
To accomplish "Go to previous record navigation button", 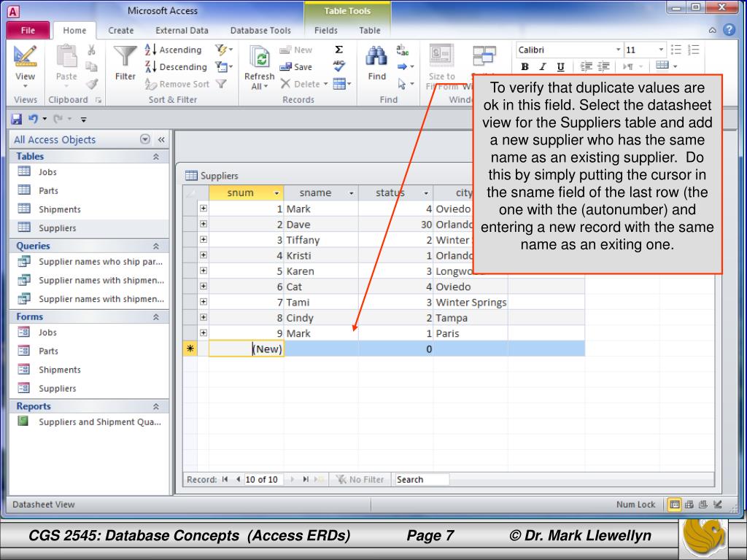I will 238,480.
